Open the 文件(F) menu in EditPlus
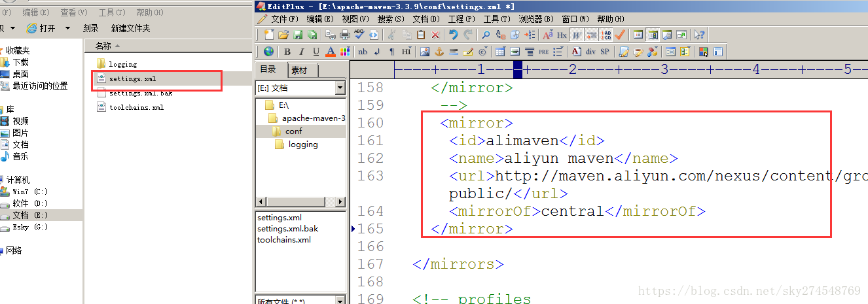This screenshot has height=304, width=868. [x=285, y=19]
